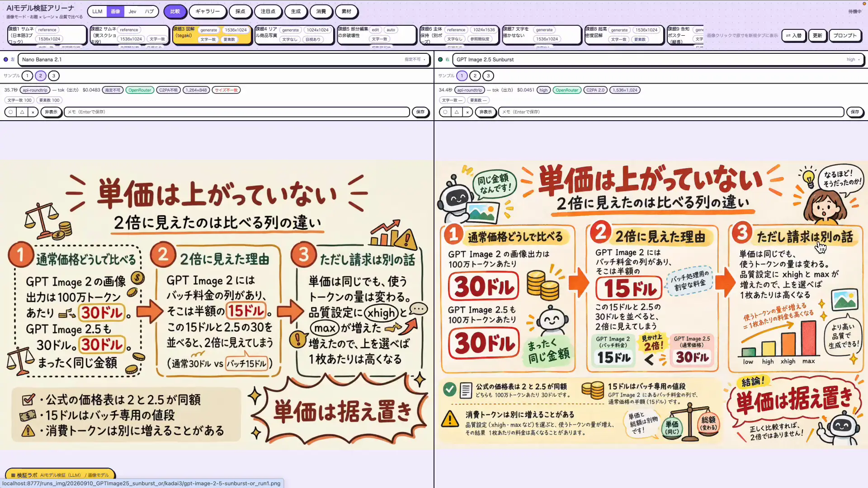This screenshot has width=868, height=488.
Task: Click the swap 入替 button
Action: (x=794, y=35)
